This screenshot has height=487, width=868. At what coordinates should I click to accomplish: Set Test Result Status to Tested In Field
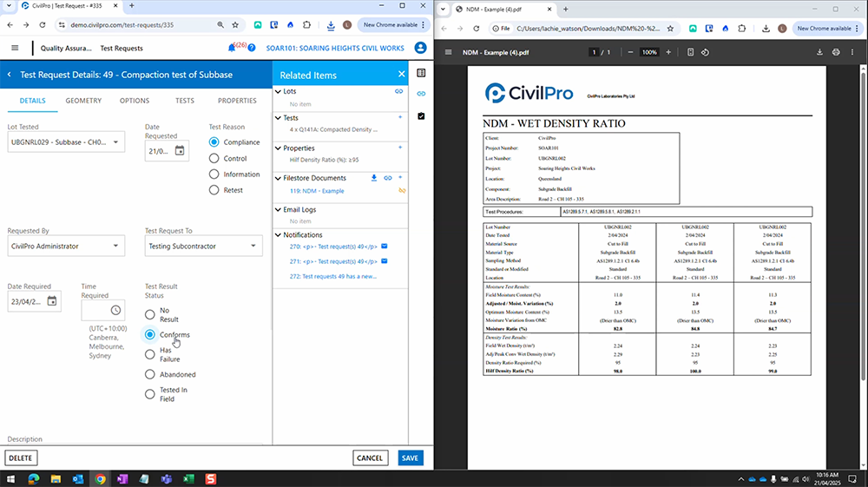[x=149, y=394]
